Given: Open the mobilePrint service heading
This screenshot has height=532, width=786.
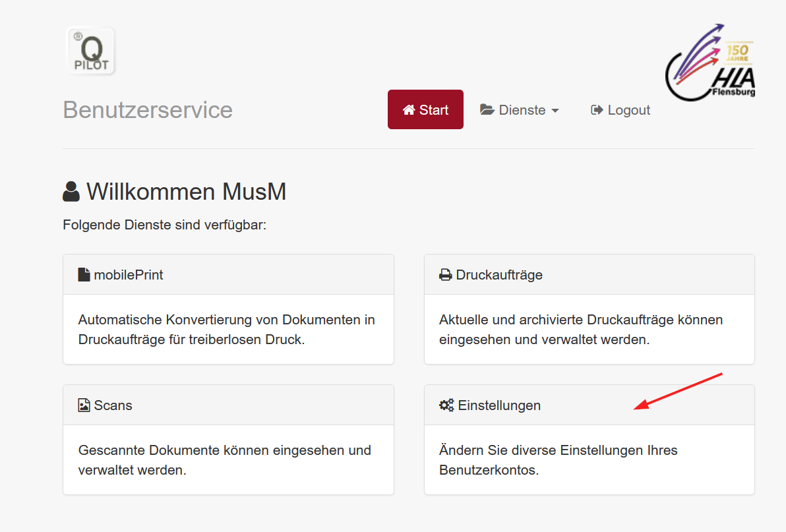Looking at the screenshot, I should point(128,275).
